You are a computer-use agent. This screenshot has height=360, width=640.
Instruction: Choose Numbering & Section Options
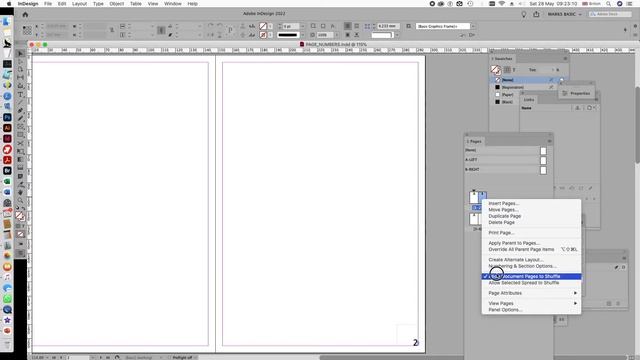[531, 266]
